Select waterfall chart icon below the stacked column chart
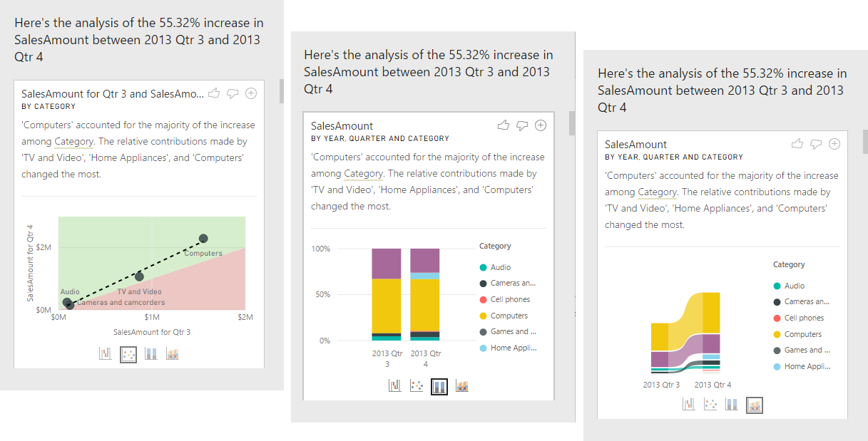 tap(394, 386)
